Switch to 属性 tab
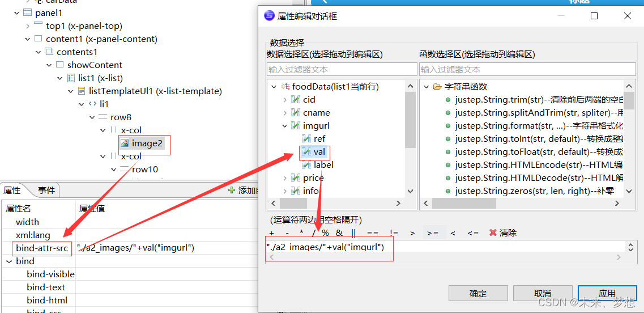644x313 pixels. pos(12,189)
